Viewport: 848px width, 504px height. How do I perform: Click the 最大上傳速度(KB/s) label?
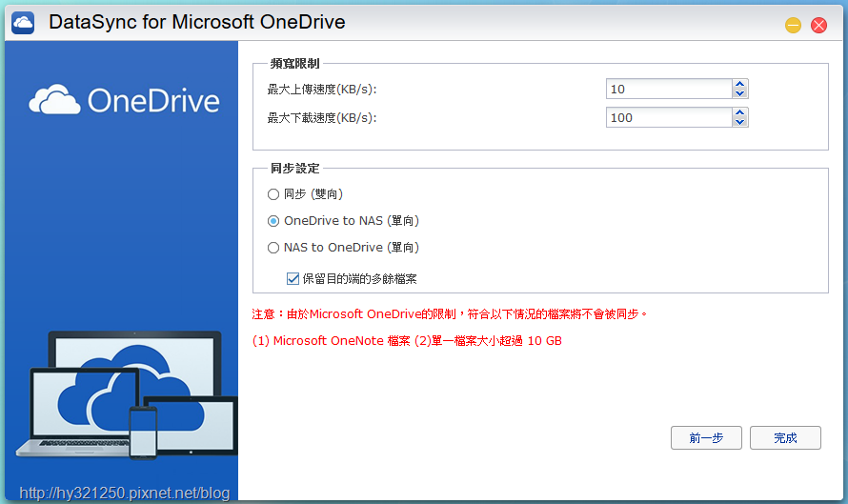pos(322,90)
